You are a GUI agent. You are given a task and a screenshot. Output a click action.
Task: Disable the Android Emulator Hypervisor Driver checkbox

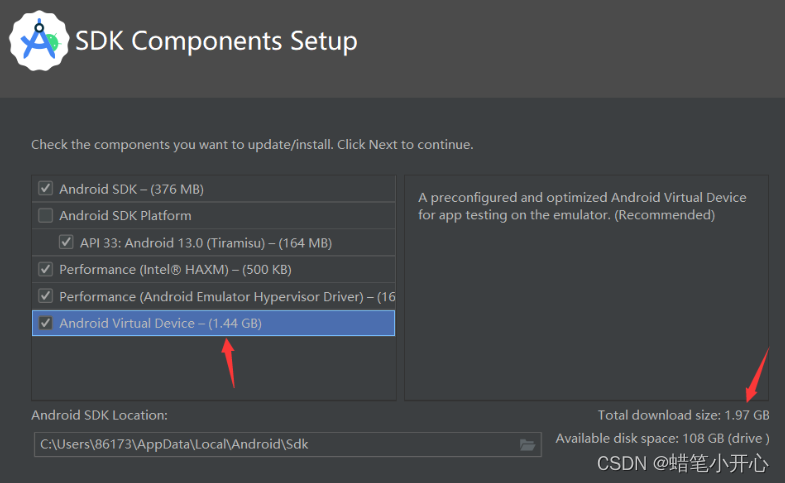(x=46, y=296)
